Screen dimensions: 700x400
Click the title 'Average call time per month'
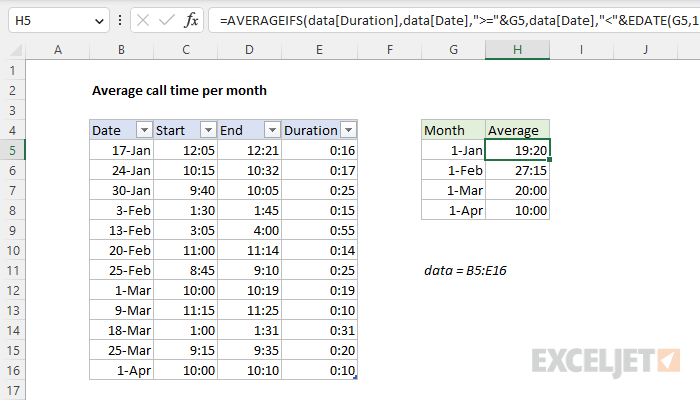[179, 90]
